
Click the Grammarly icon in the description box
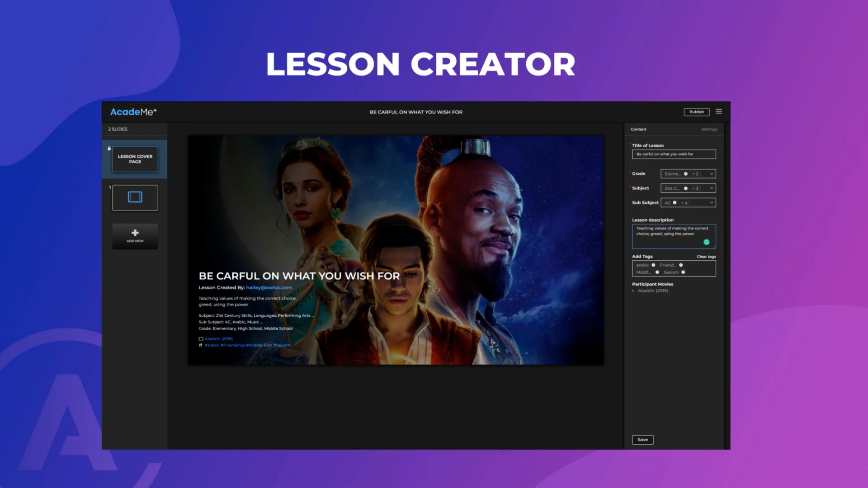[707, 242]
